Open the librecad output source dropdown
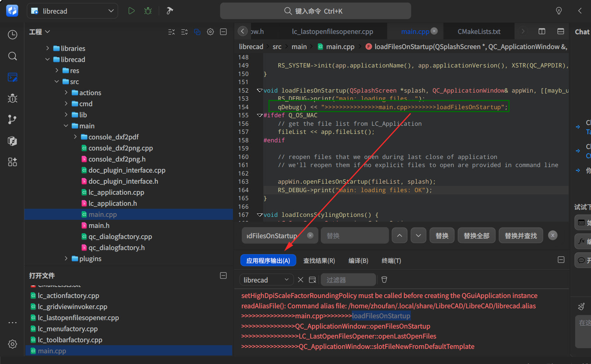591x364 pixels. click(x=267, y=280)
